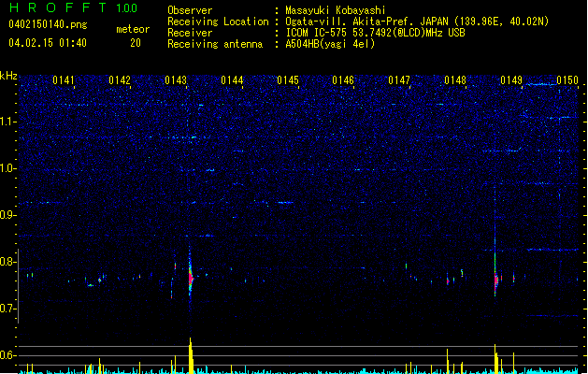Click the 0.9 kHz axis label
588x374 pixels.
click(x=8, y=215)
